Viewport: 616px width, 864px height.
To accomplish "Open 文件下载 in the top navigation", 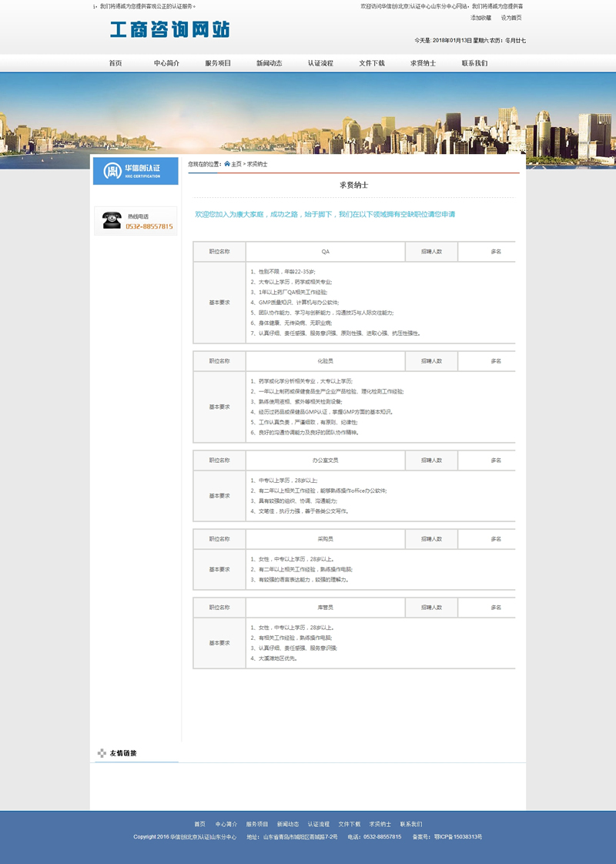I will pyautogui.click(x=372, y=63).
